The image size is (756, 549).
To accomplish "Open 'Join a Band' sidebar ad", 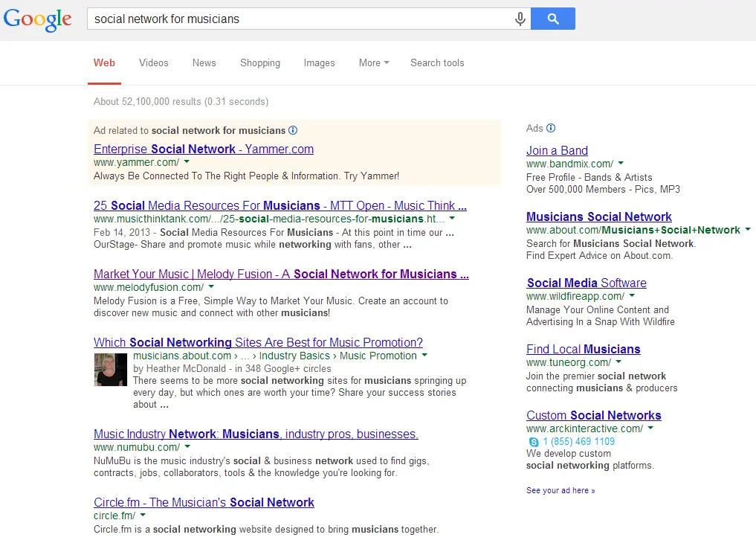I will tap(557, 150).
